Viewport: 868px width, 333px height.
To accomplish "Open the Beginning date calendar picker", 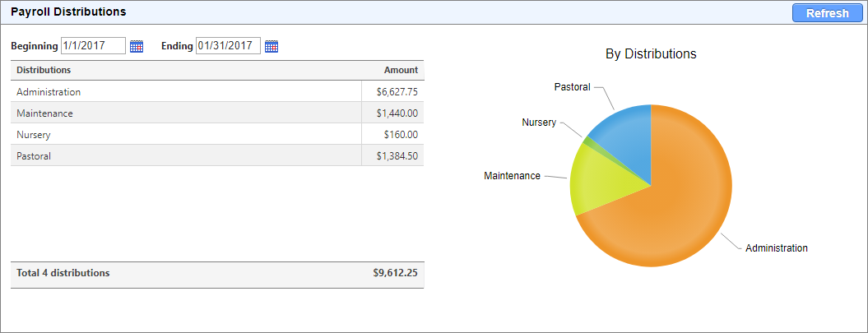I will click(137, 46).
